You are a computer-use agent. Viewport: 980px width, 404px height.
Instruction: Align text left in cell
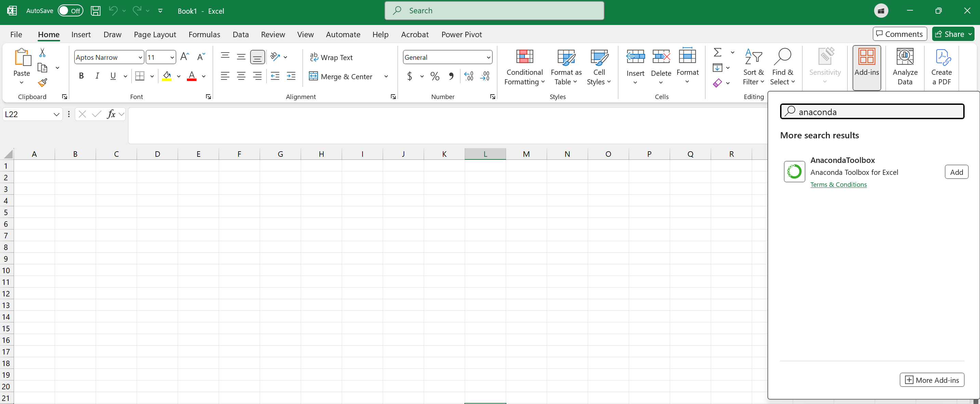(225, 76)
